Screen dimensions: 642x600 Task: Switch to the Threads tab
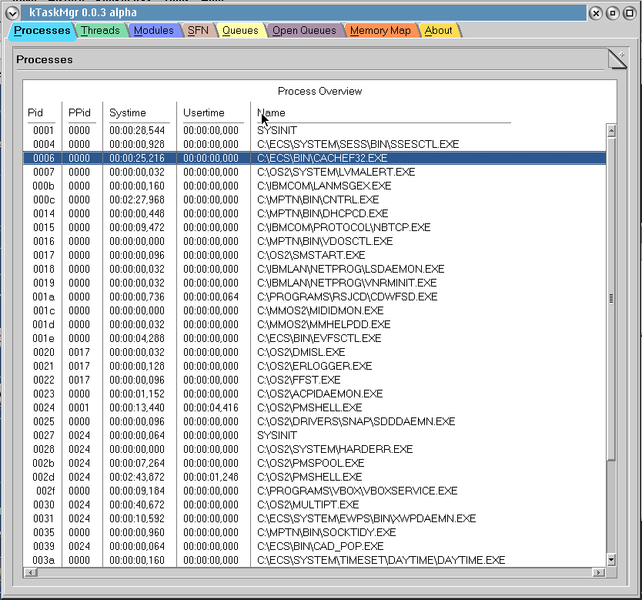[x=100, y=31]
